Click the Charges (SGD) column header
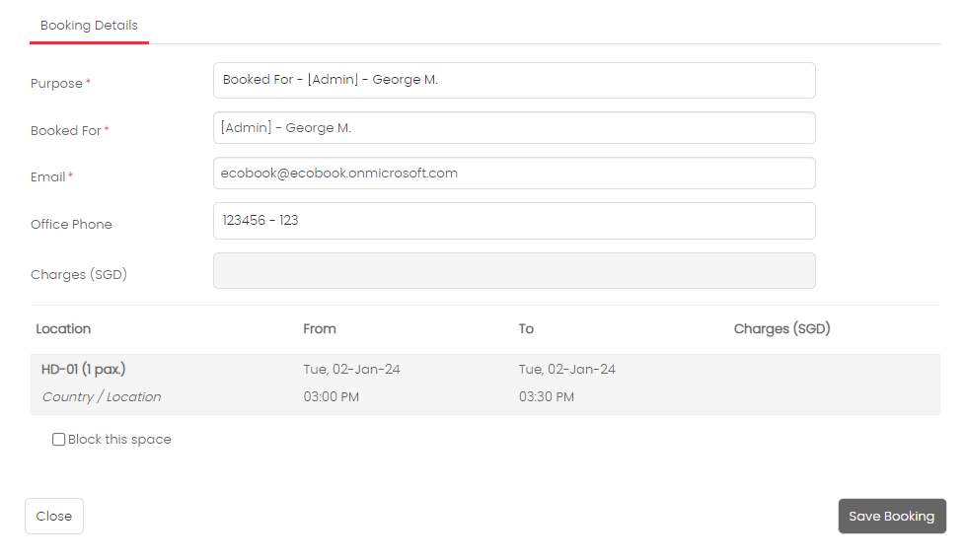 pos(781,329)
